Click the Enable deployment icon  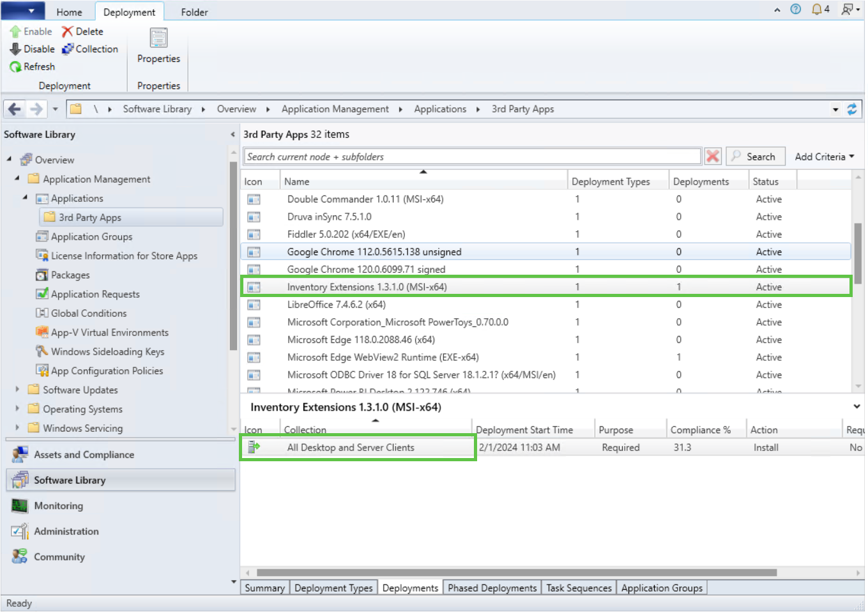click(x=16, y=31)
